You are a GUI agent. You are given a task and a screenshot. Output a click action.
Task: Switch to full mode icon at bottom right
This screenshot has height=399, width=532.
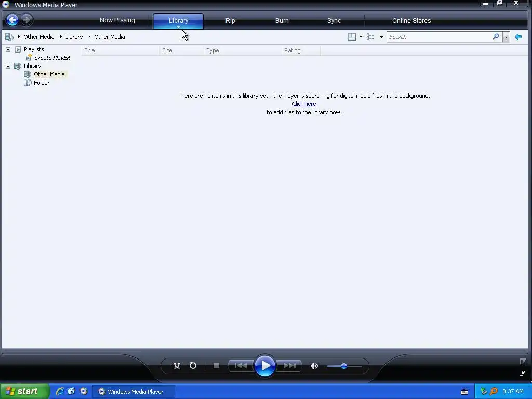point(523,362)
